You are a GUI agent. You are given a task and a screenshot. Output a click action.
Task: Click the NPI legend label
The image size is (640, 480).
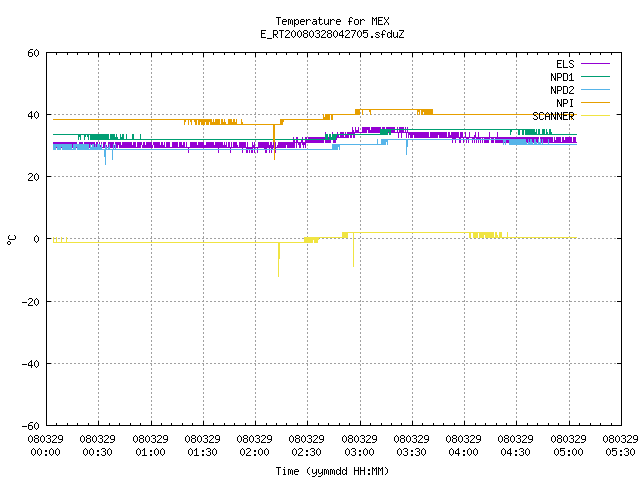565,103
